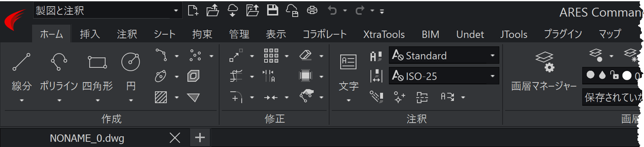
Task: Click the red ARES application logo button
Action: (15, 20)
